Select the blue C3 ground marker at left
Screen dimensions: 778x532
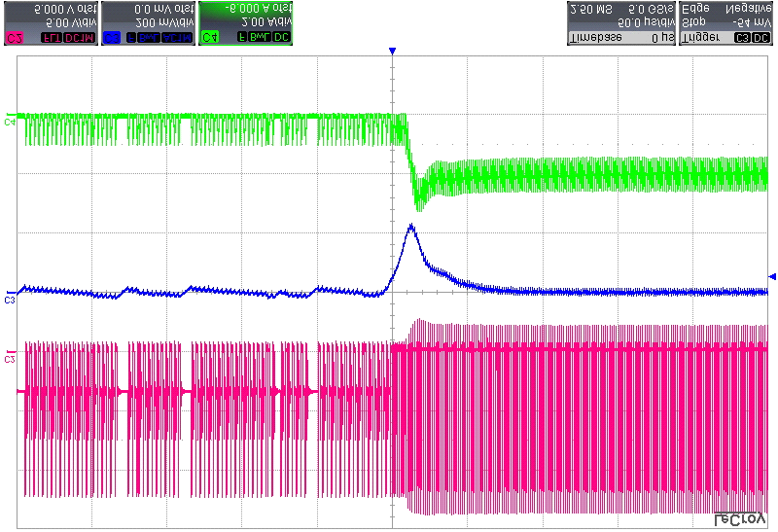coord(10,300)
